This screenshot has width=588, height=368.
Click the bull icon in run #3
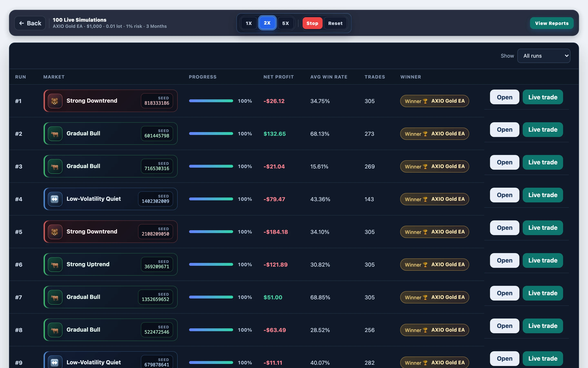(x=55, y=166)
